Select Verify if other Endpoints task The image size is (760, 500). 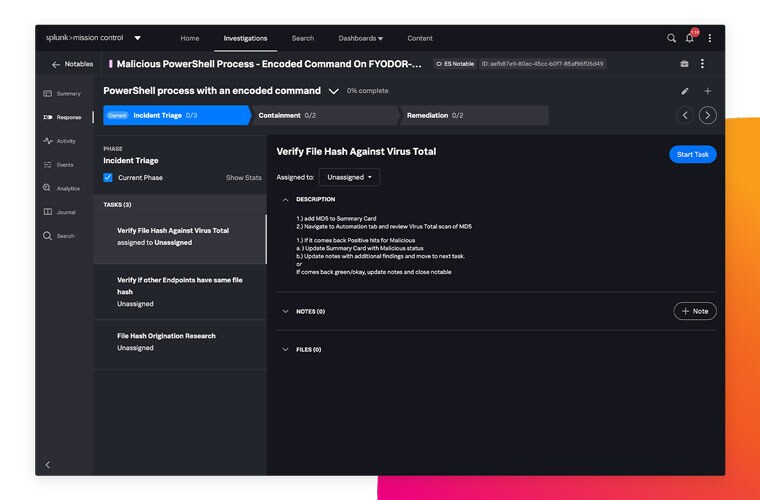point(180,292)
